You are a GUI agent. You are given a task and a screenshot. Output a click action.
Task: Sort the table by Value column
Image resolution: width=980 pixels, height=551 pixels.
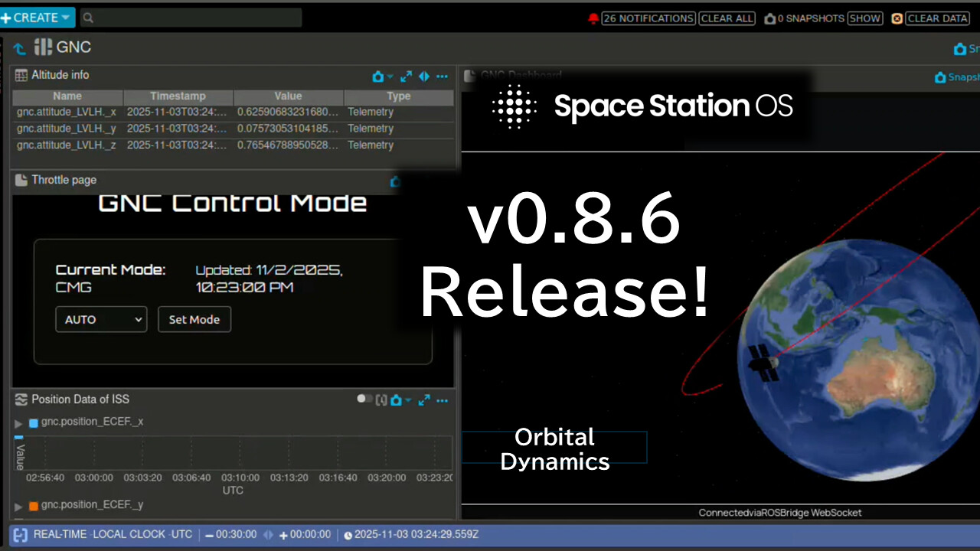click(288, 96)
